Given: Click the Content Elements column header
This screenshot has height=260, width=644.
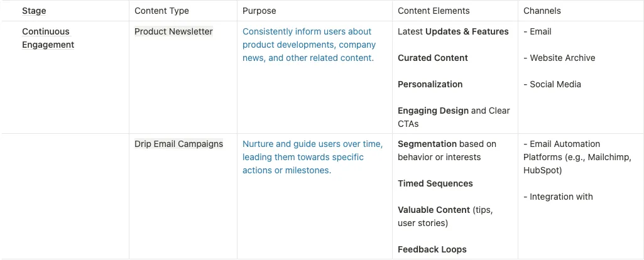Looking at the screenshot, I should (x=434, y=11).
